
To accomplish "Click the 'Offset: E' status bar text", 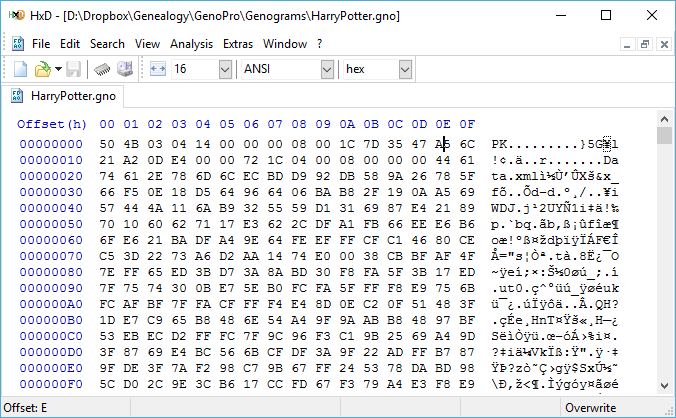I will pyautogui.click(x=25, y=408).
